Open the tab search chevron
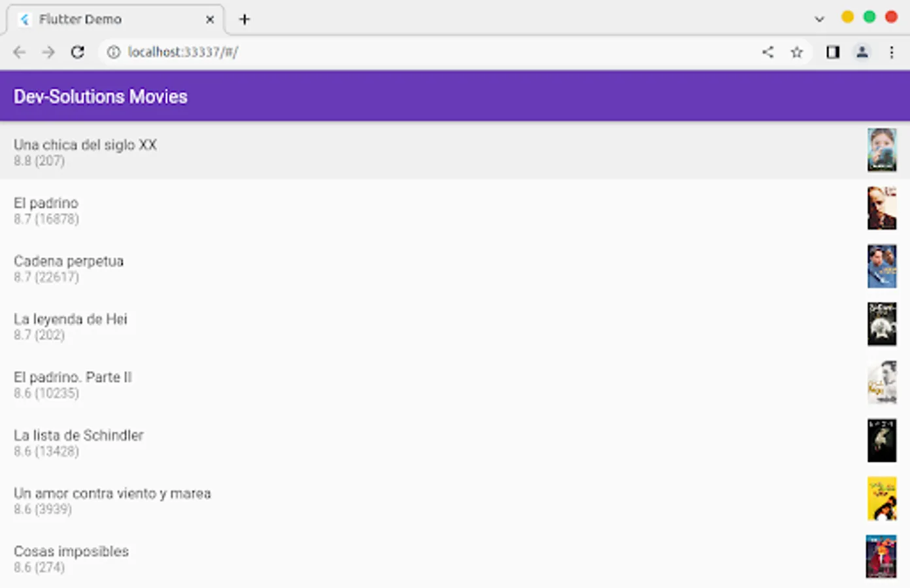Image resolution: width=910 pixels, height=588 pixels. pyautogui.click(x=819, y=20)
